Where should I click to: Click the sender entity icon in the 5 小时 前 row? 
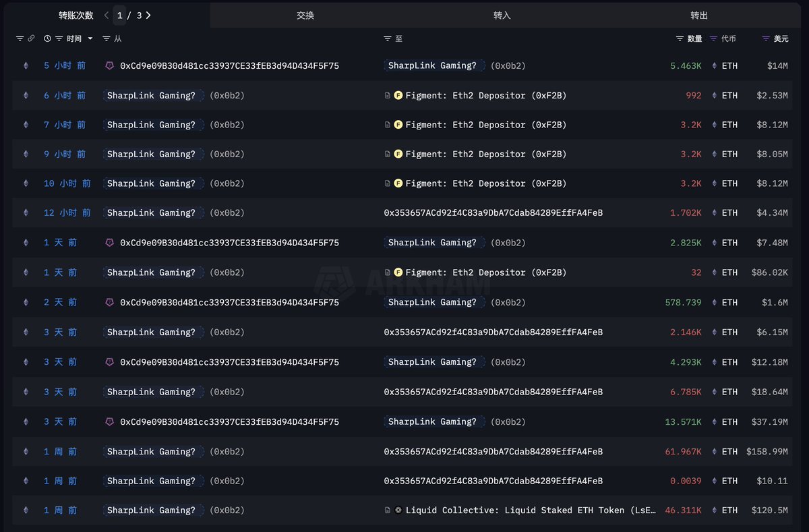(x=110, y=66)
